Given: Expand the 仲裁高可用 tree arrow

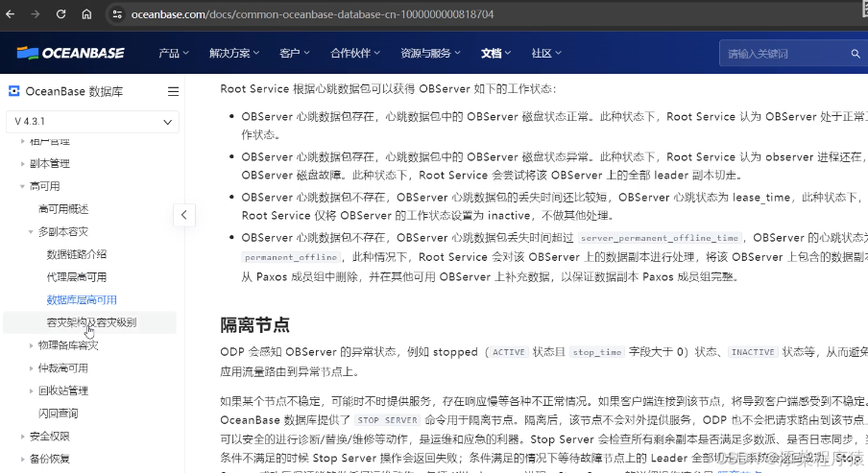Looking at the screenshot, I should pyautogui.click(x=31, y=367).
